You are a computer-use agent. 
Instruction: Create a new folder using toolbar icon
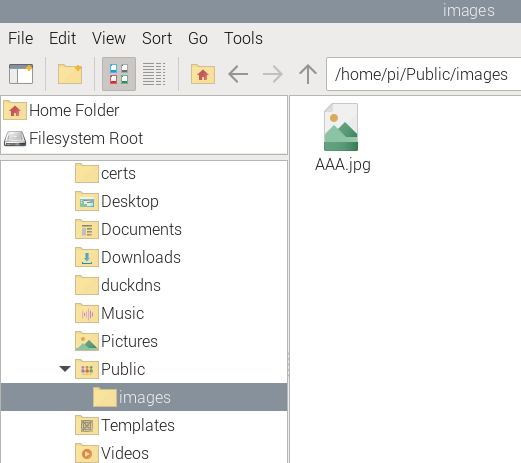[70, 74]
